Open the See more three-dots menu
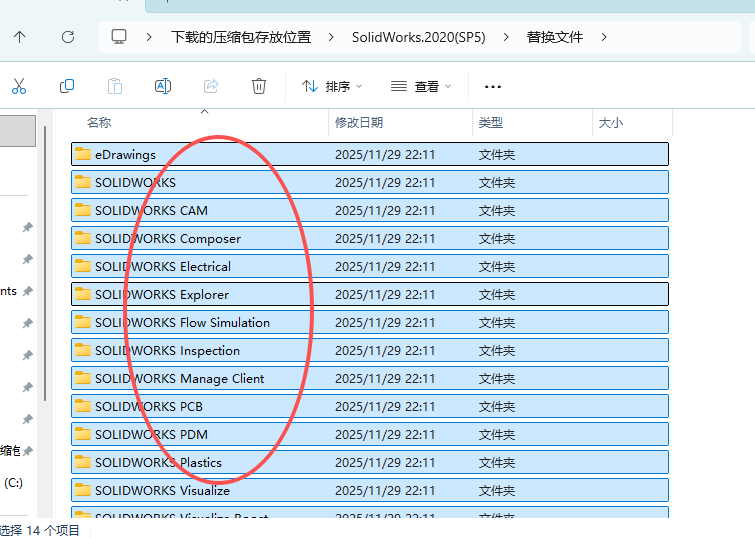 (x=493, y=87)
